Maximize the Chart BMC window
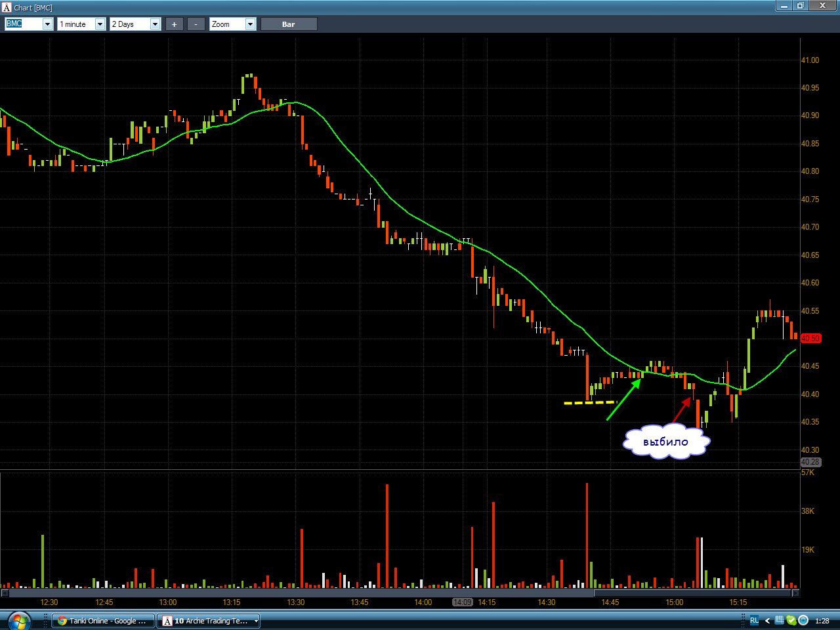Screen dimensions: 840x630 tap(801, 6)
